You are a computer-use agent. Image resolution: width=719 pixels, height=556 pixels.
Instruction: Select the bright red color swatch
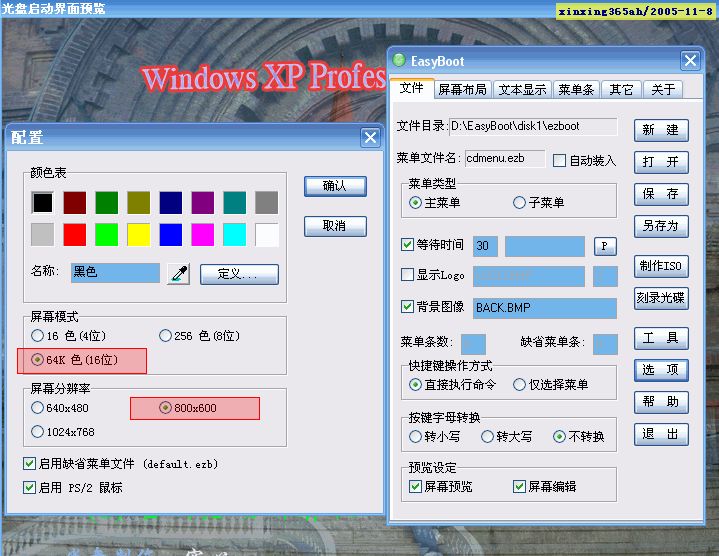[x=75, y=235]
